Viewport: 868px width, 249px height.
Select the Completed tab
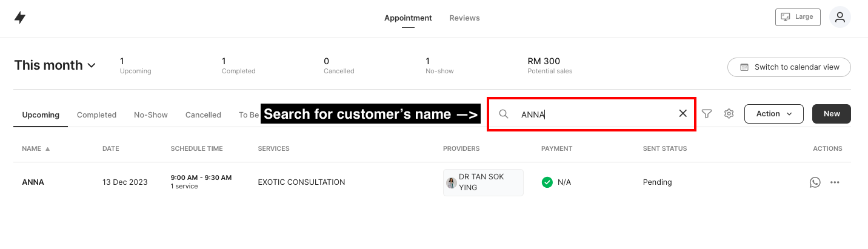click(x=96, y=115)
